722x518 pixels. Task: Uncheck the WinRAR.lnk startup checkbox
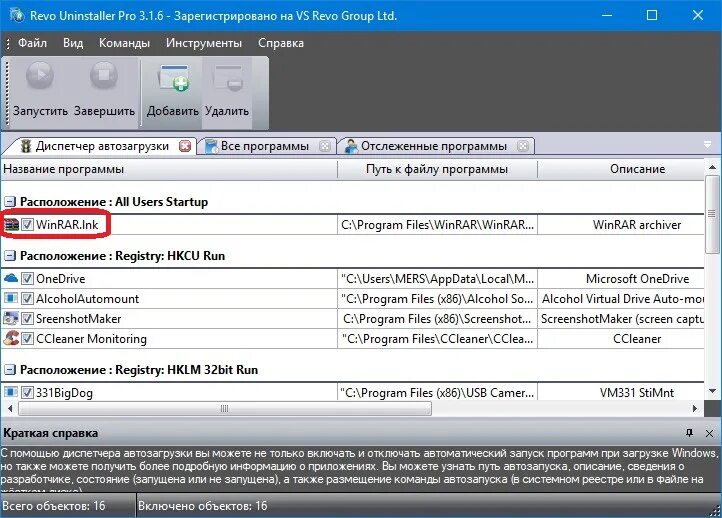point(27,225)
